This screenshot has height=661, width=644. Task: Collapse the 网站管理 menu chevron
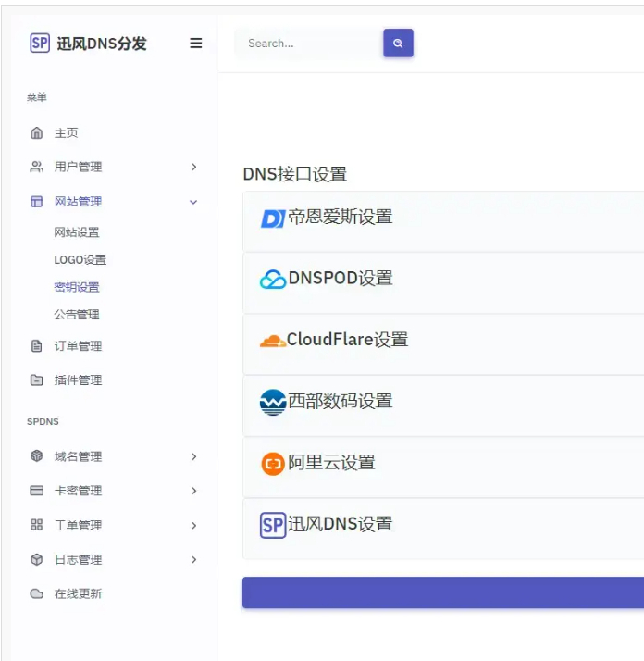(x=193, y=202)
